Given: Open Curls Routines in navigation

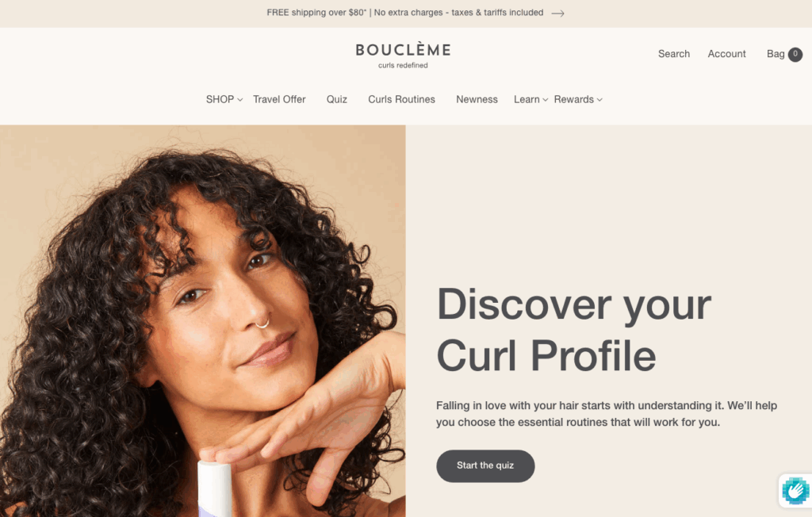Looking at the screenshot, I should tap(401, 99).
